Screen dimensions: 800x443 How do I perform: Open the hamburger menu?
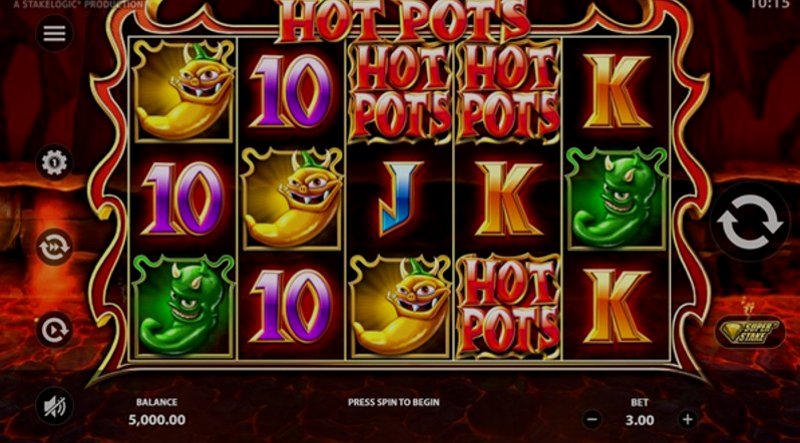coord(54,34)
